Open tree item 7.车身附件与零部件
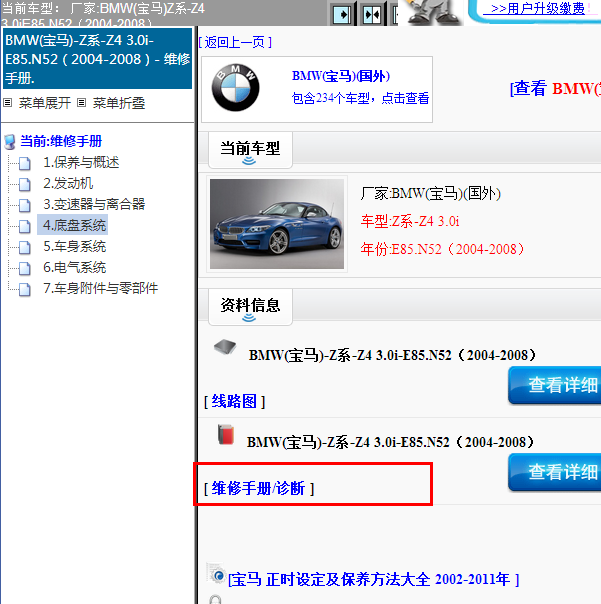This screenshot has width=601, height=604. (x=101, y=288)
